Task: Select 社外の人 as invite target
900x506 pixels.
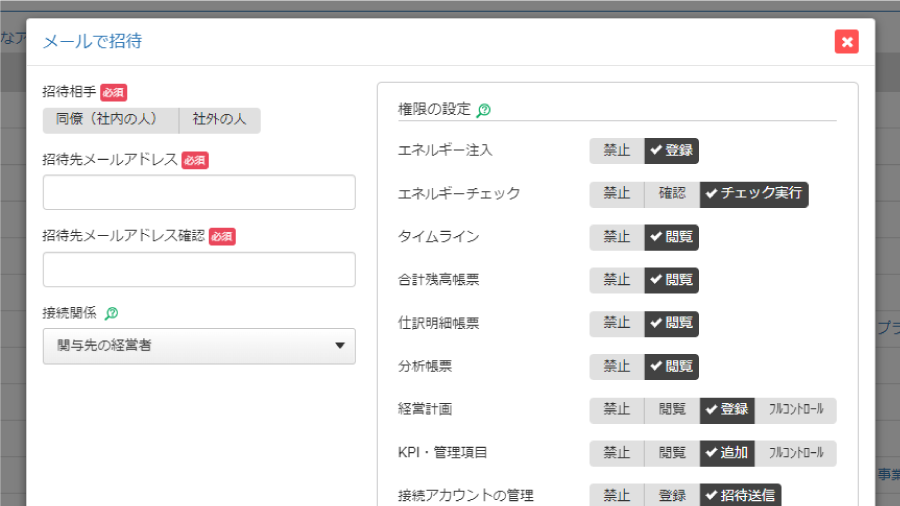Action: click(219, 120)
